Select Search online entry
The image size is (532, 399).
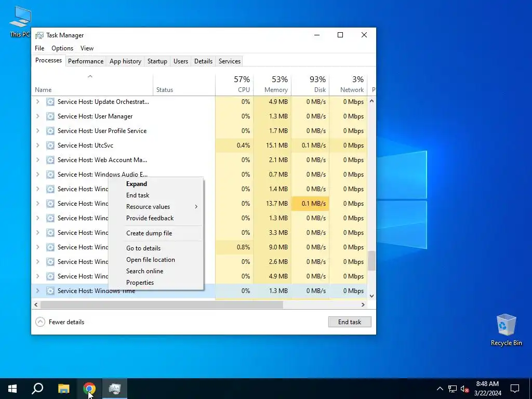(156, 271)
